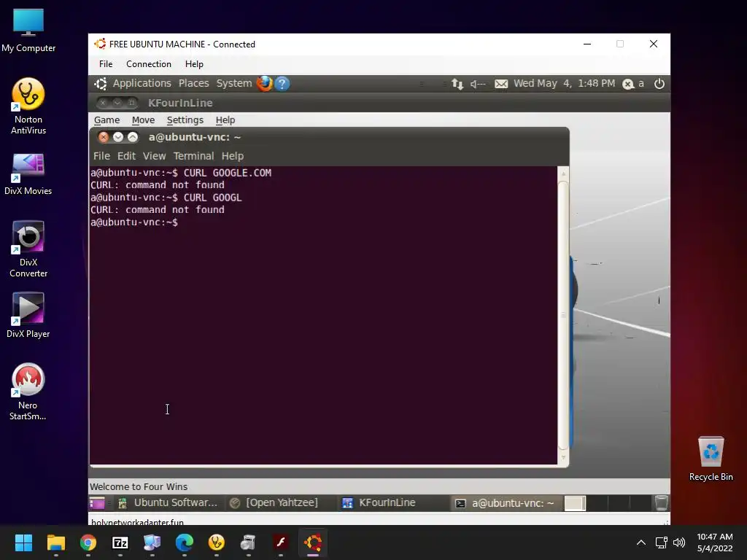Switch to Ubuntu Software Center taskbar entry

168,503
